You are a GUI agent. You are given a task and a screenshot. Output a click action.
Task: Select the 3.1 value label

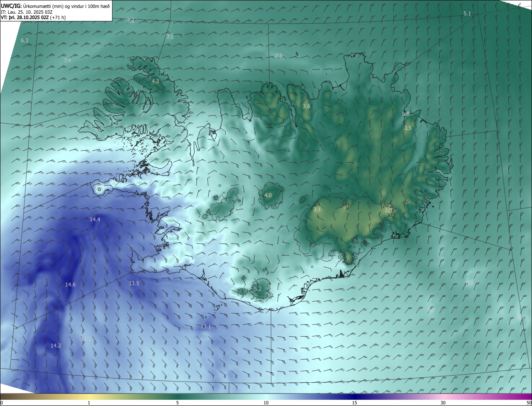pos(317,210)
